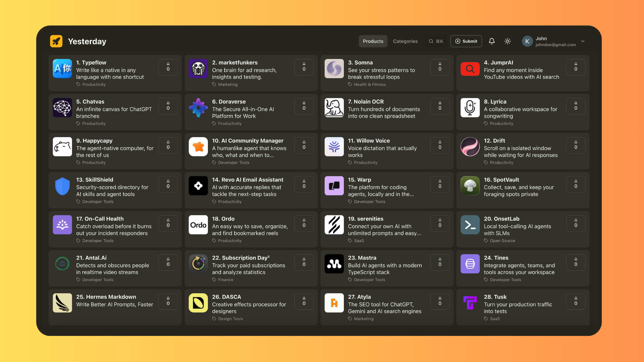The image size is (644, 362).
Task: Switch to the Products tab
Action: [x=373, y=41]
